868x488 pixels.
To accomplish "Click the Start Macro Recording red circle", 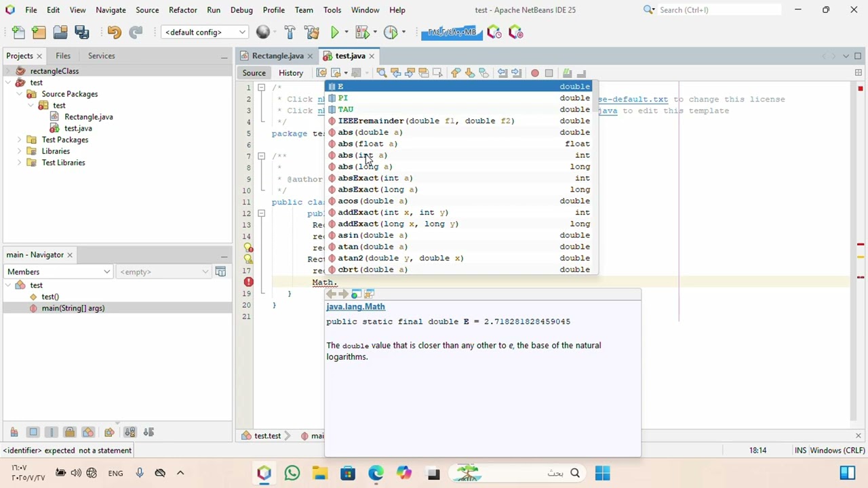I will tap(535, 73).
